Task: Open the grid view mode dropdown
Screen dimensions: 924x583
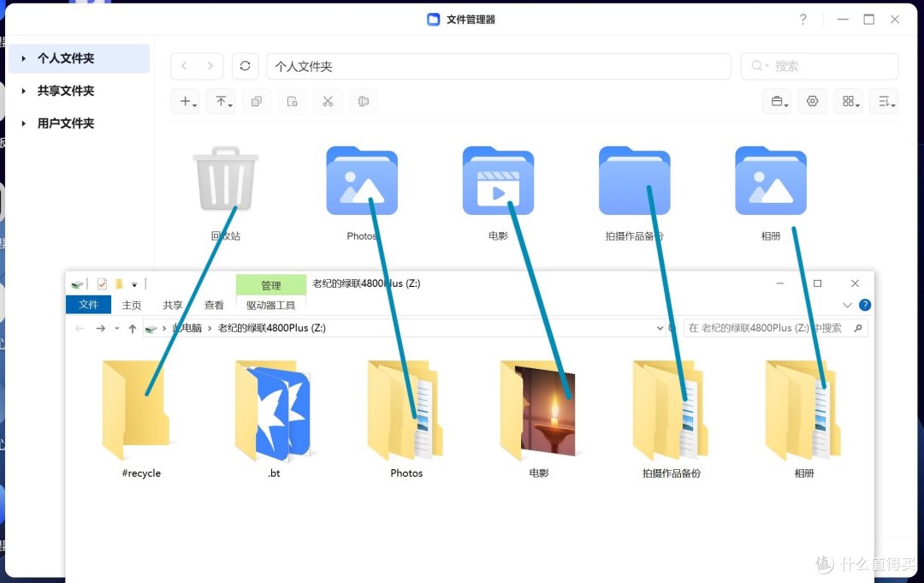Action: pos(850,101)
